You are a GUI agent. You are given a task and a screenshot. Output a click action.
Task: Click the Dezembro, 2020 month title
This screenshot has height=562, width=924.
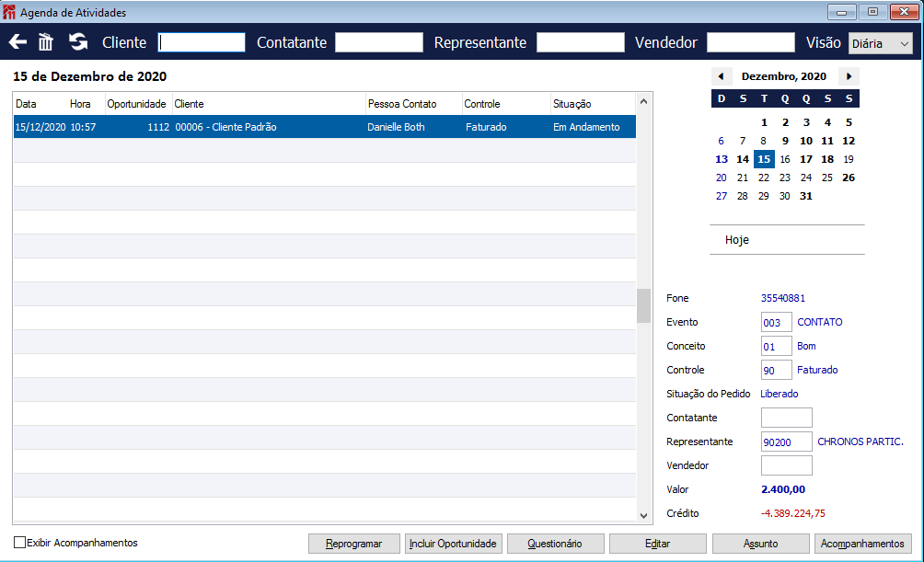784,76
